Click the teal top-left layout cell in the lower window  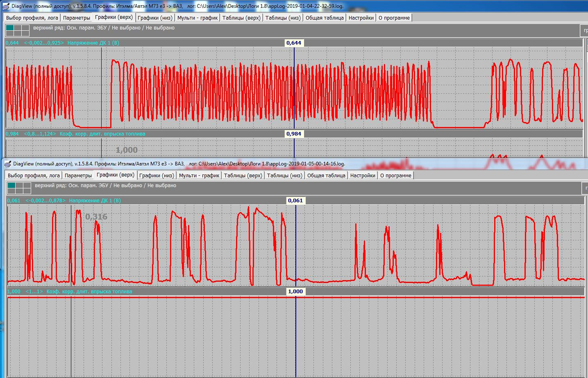11,186
